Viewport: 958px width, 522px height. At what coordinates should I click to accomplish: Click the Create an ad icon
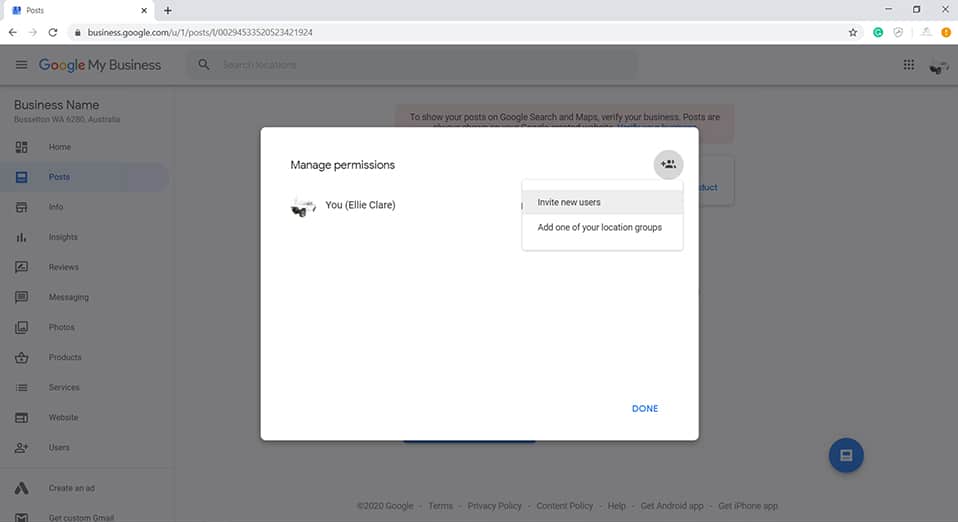(21, 488)
